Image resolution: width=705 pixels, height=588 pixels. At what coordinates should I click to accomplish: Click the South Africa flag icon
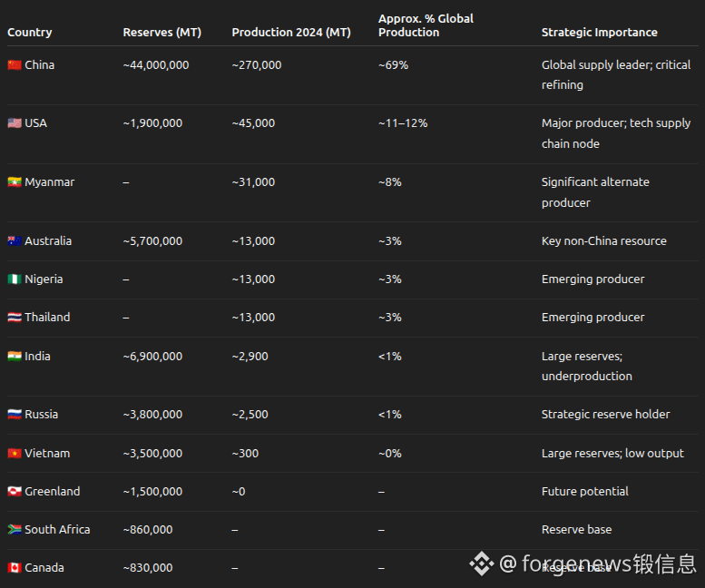pyautogui.click(x=14, y=530)
